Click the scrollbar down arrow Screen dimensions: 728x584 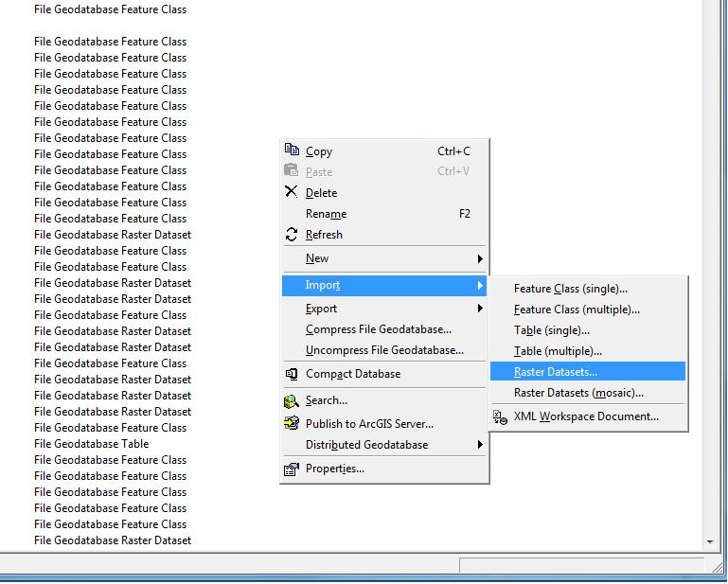(x=710, y=541)
